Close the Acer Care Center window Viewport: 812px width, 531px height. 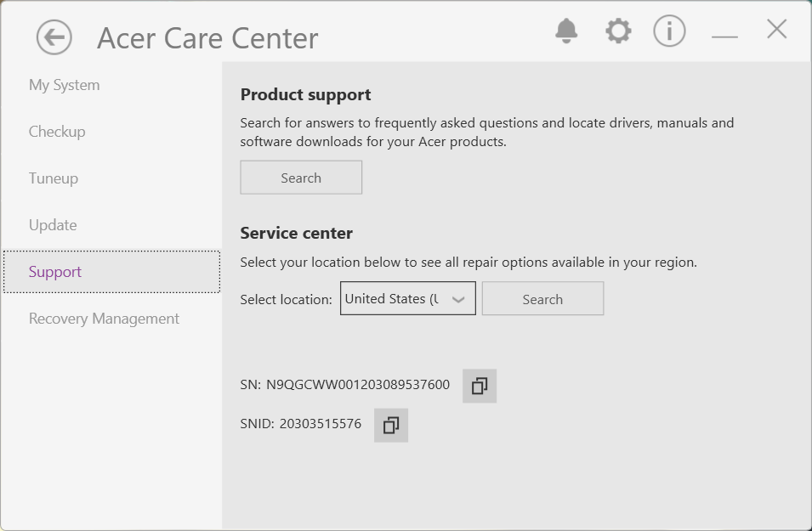[x=776, y=30]
